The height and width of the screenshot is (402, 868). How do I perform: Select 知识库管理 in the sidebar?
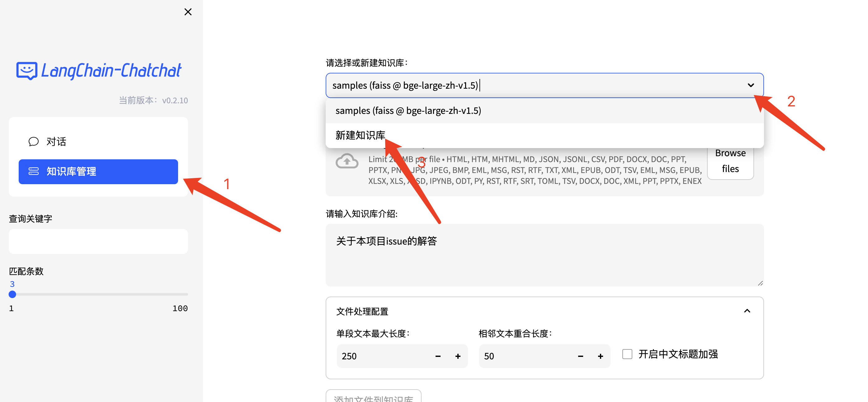tap(98, 171)
